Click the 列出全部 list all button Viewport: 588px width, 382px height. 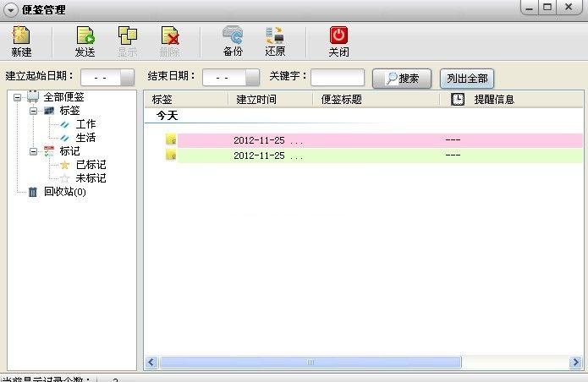pyautogui.click(x=466, y=78)
